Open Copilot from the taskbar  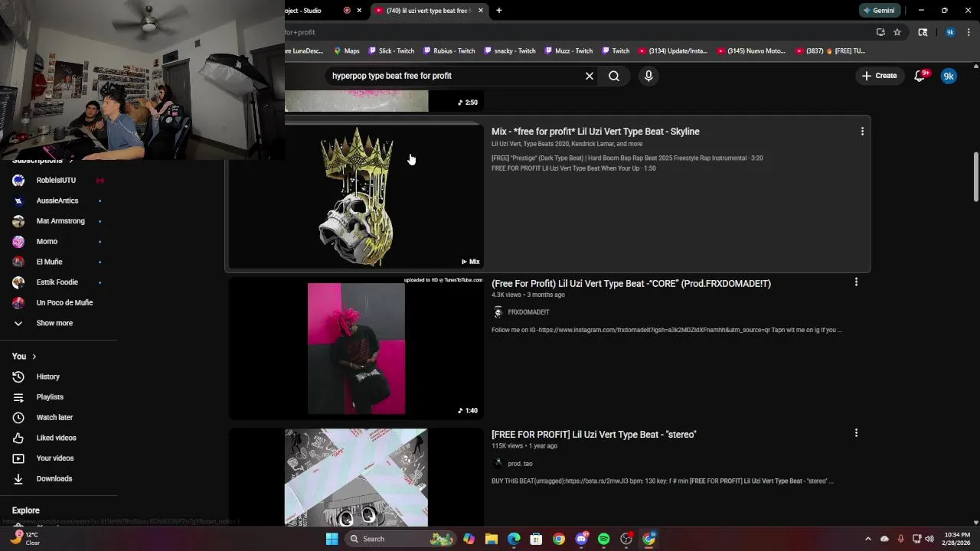[469, 539]
